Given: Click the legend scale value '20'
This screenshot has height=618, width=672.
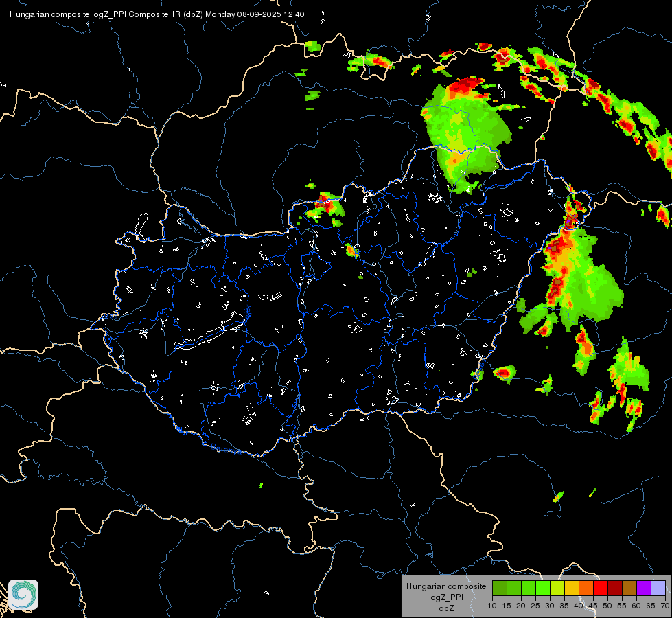Looking at the screenshot, I should pyautogui.click(x=521, y=606).
